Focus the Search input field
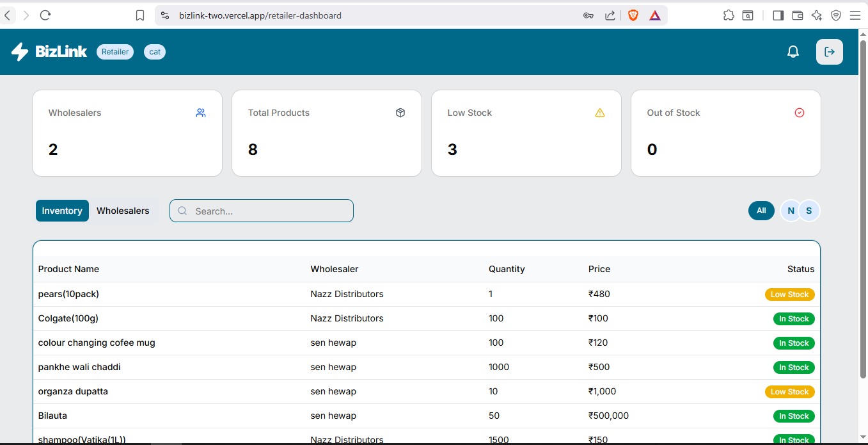Viewport: 868px width, 445px height. pos(262,211)
